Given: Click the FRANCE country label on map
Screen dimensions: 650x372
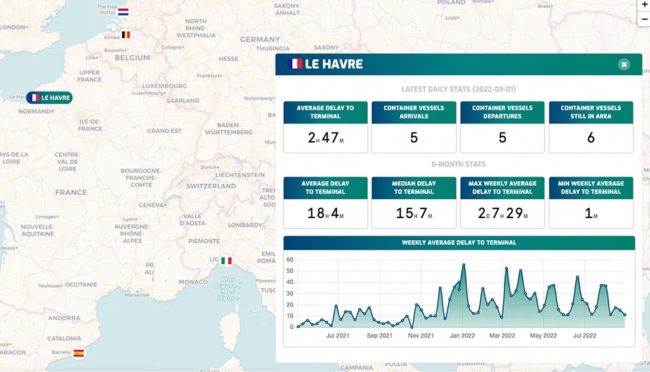Looking at the screenshot, I should (x=71, y=192).
